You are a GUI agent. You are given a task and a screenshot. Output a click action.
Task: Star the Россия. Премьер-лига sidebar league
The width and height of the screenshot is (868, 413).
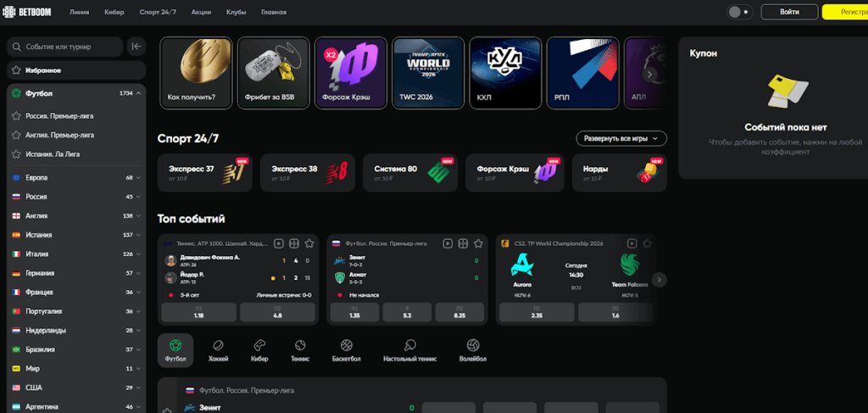tap(16, 116)
